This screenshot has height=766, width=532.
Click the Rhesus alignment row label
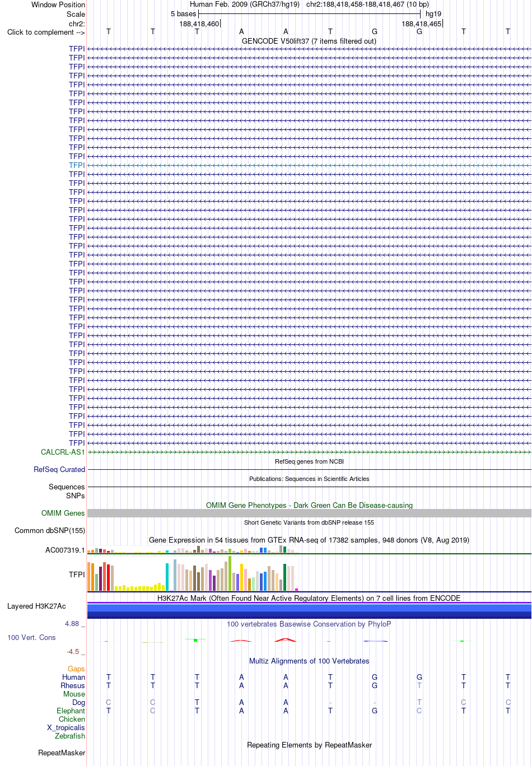point(73,685)
